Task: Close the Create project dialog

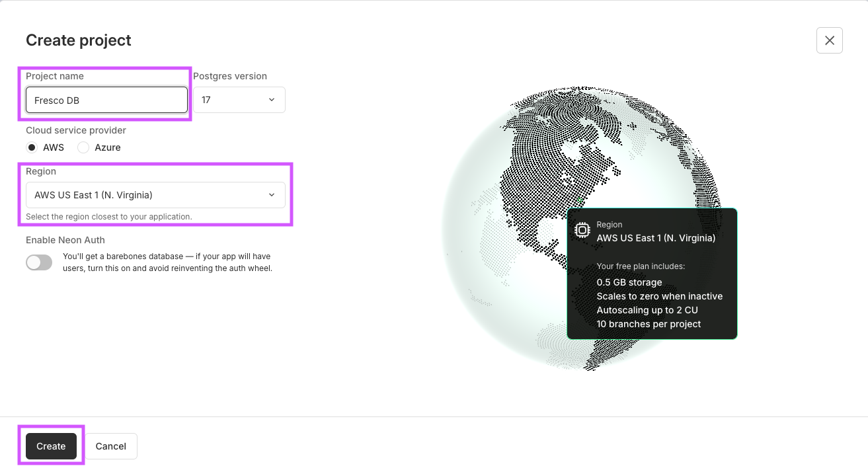Action: (829, 40)
